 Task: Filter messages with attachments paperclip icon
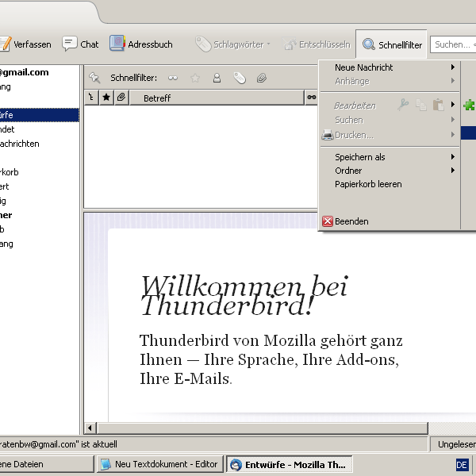(261, 79)
